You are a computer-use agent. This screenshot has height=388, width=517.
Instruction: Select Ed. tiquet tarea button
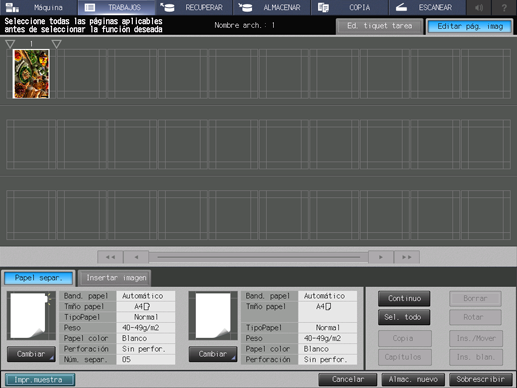[x=379, y=26]
